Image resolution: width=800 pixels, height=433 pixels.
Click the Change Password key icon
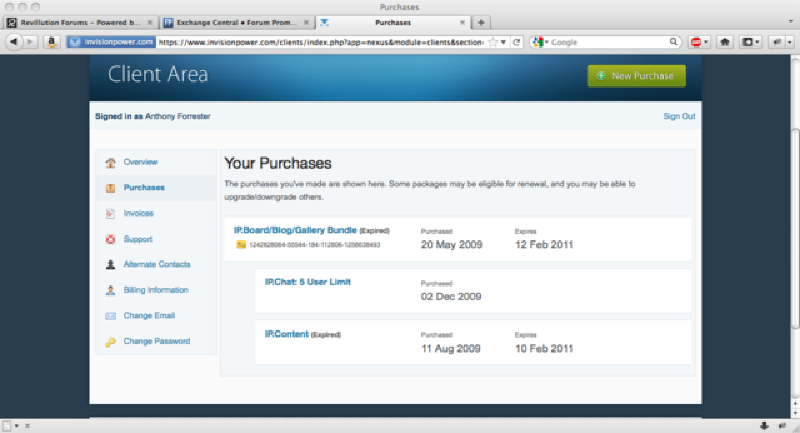point(110,342)
